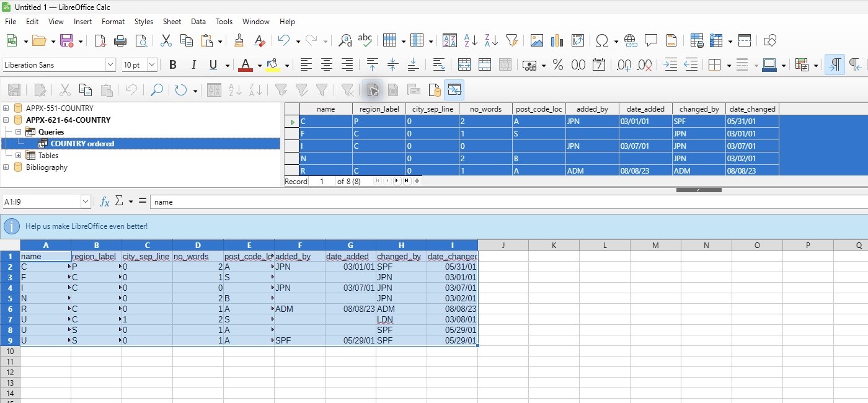Format cells as percent
This screenshot has height=403, width=868.
tap(557, 64)
